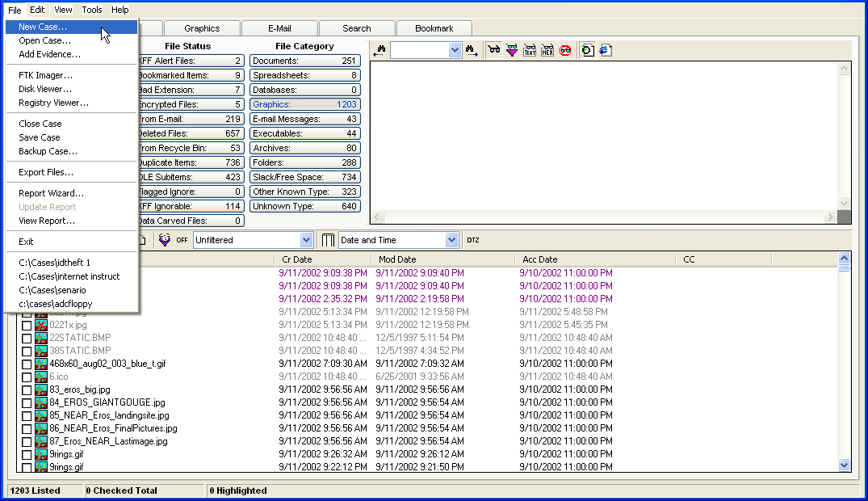Check the box for 0221x.jpg
The height and width of the screenshot is (501, 868).
click(x=27, y=326)
